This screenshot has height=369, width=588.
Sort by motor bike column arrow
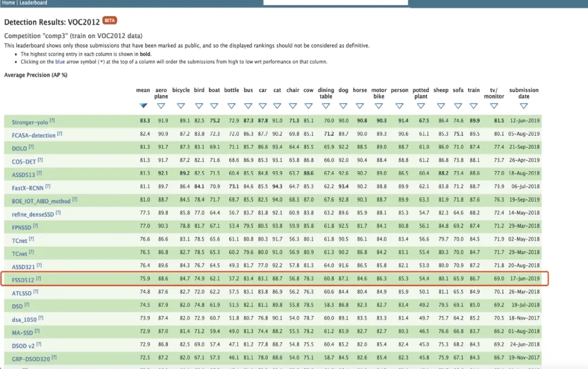[x=379, y=106]
